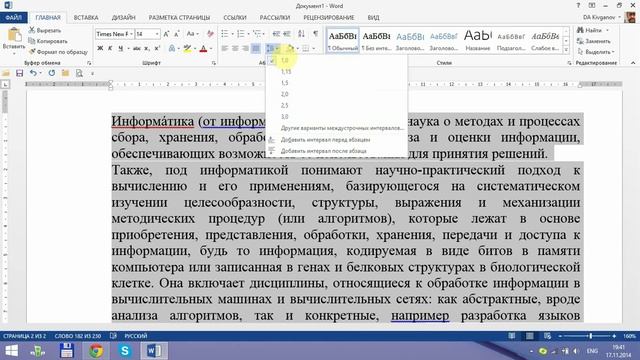The image size is (640, 360).
Task: Toggle superscript formatting
Action: (157, 48)
